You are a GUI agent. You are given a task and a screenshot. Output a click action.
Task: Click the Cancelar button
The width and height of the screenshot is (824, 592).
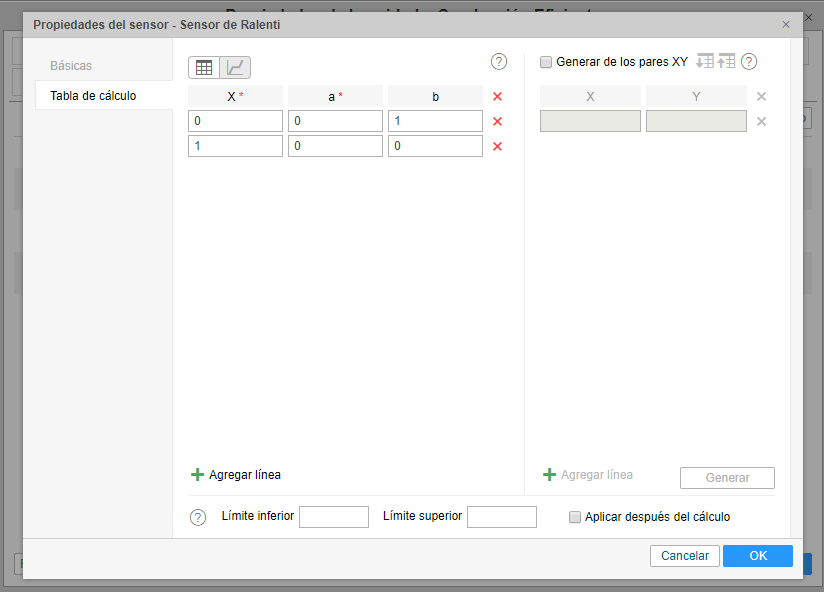click(684, 556)
